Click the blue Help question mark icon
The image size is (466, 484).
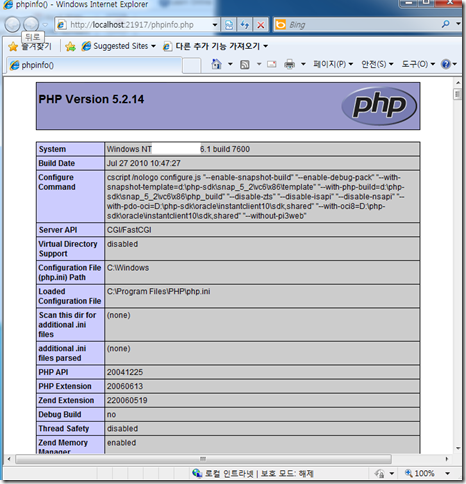point(446,64)
